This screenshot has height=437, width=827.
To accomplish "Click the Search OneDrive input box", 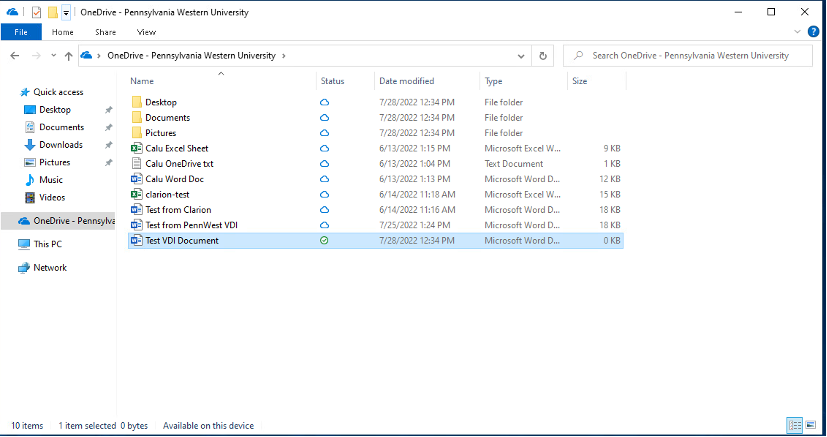I will 690,56.
